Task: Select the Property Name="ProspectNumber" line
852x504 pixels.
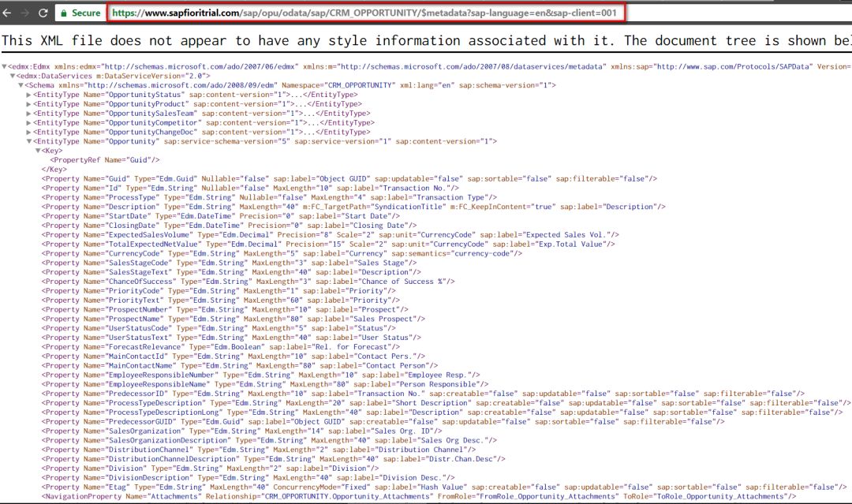Action: tap(226, 309)
